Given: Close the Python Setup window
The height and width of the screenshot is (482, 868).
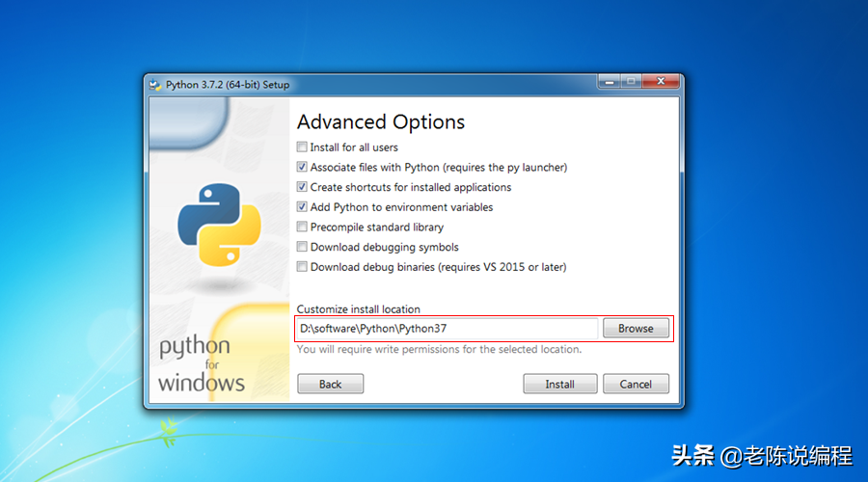Looking at the screenshot, I should (x=661, y=81).
